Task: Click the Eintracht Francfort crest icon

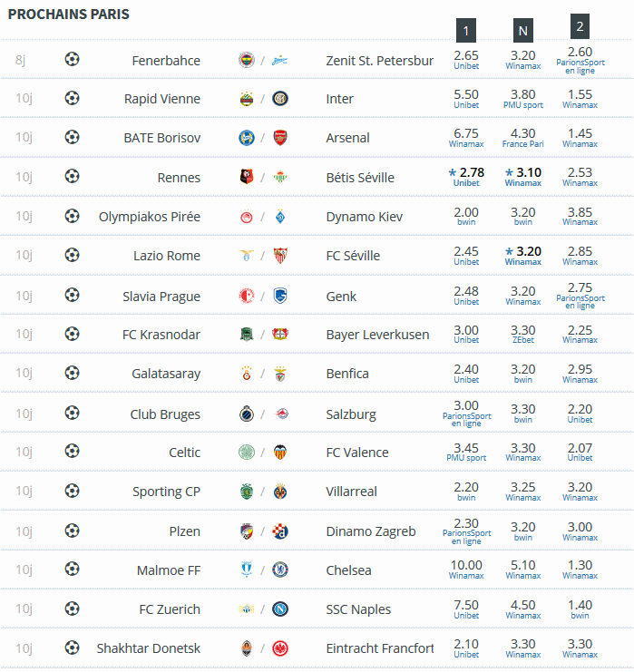Action: (280, 648)
